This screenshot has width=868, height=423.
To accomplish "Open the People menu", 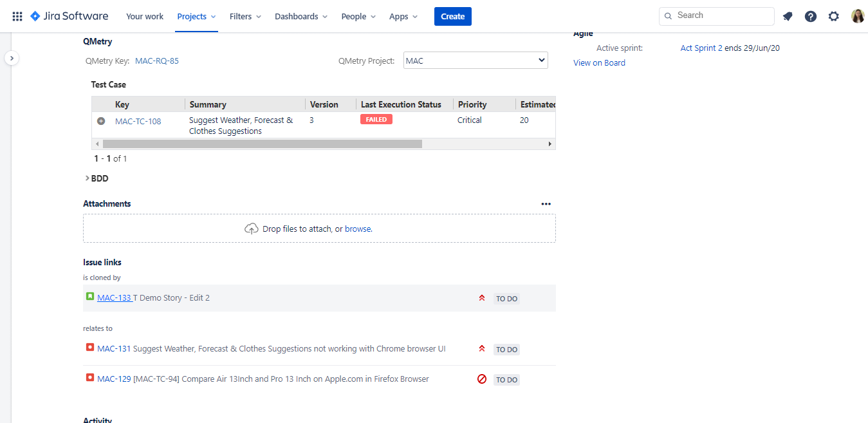I will pos(359,17).
